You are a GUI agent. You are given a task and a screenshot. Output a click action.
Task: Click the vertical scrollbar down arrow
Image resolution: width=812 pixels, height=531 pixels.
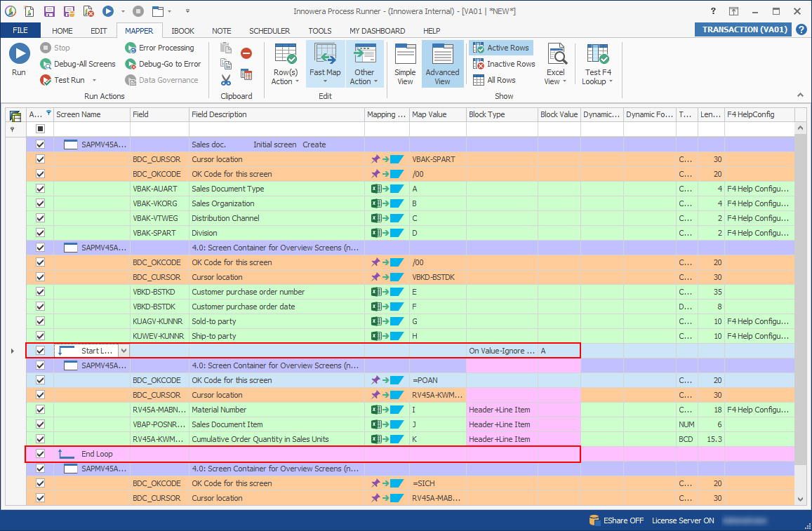pyautogui.click(x=801, y=499)
